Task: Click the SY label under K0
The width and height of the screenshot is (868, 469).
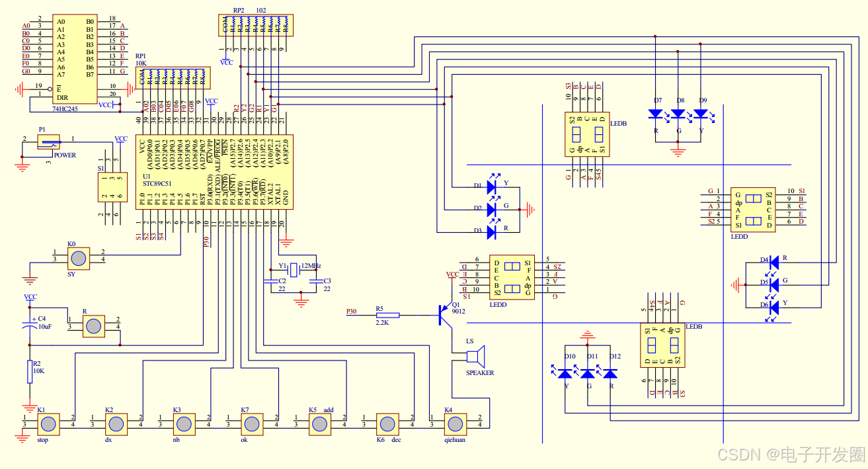Action: click(71, 273)
